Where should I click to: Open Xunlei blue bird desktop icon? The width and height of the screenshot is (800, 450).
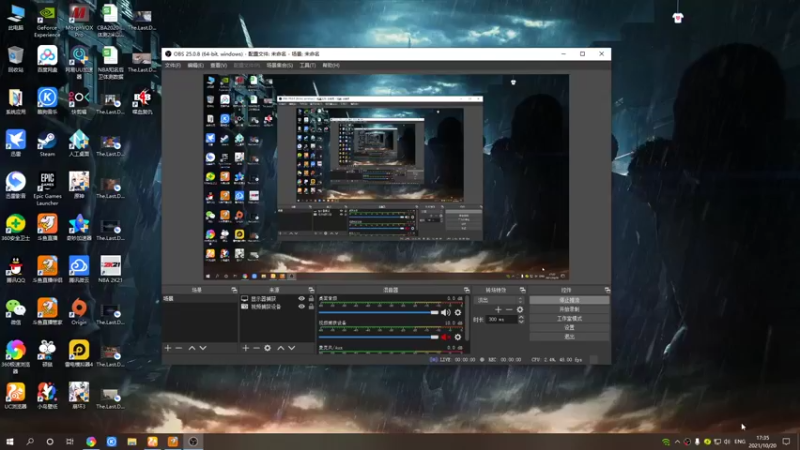pos(15,143)
